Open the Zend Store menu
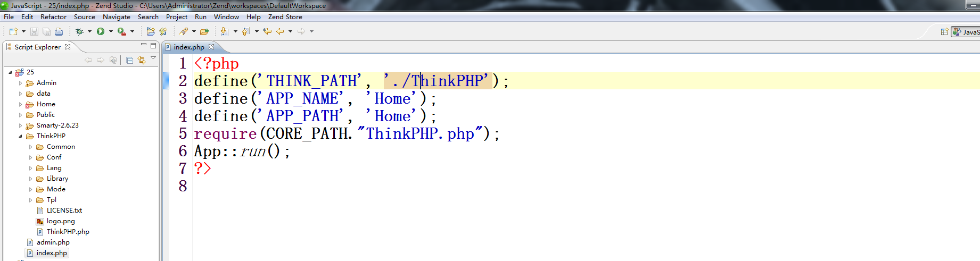This screenshot has width=980, height=261. pos(285,17)
